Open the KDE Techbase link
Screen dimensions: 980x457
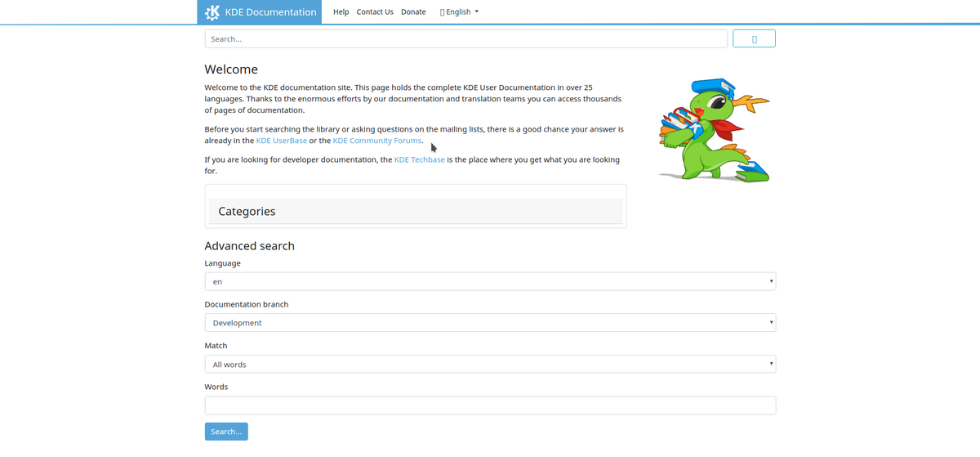(x=419, y=160)
